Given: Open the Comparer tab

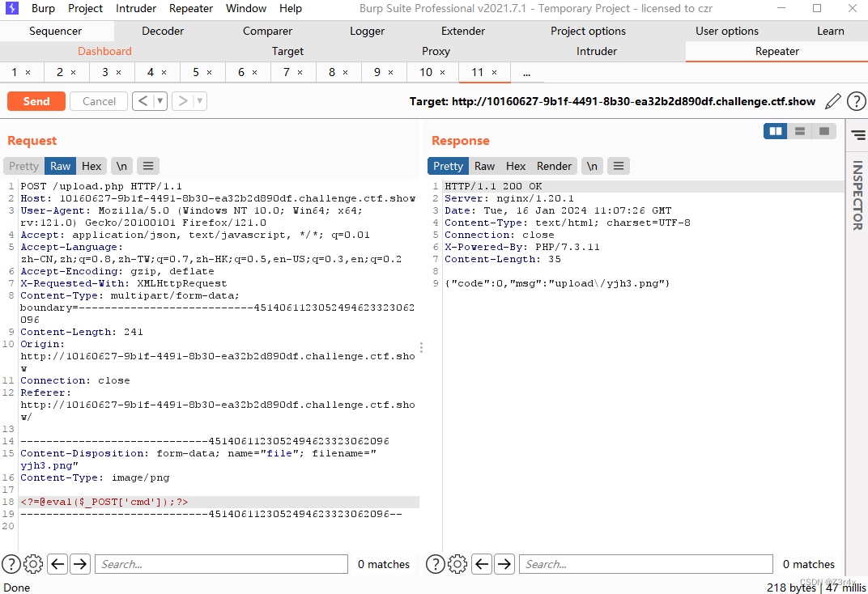Looking at the screenshot, I should pyautogui.click(x=267, y=31).
